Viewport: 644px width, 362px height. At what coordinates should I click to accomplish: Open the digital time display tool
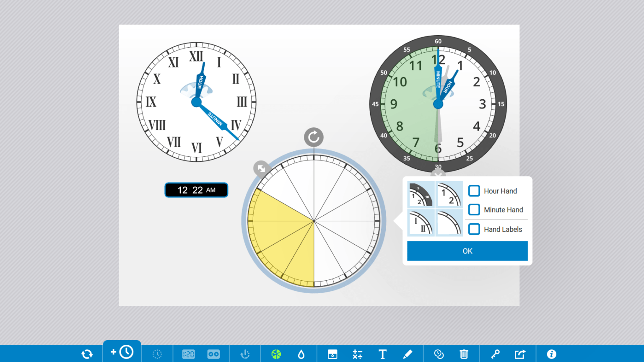[188, 354]
